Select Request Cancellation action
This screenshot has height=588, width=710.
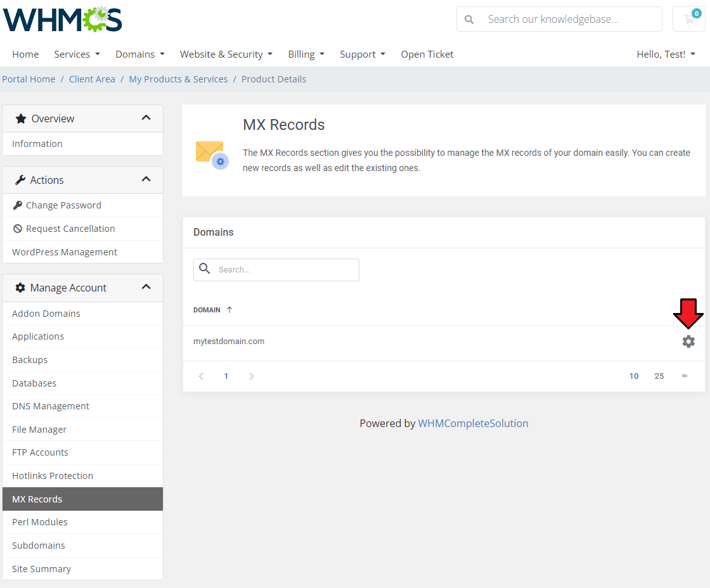click(83, 229)
